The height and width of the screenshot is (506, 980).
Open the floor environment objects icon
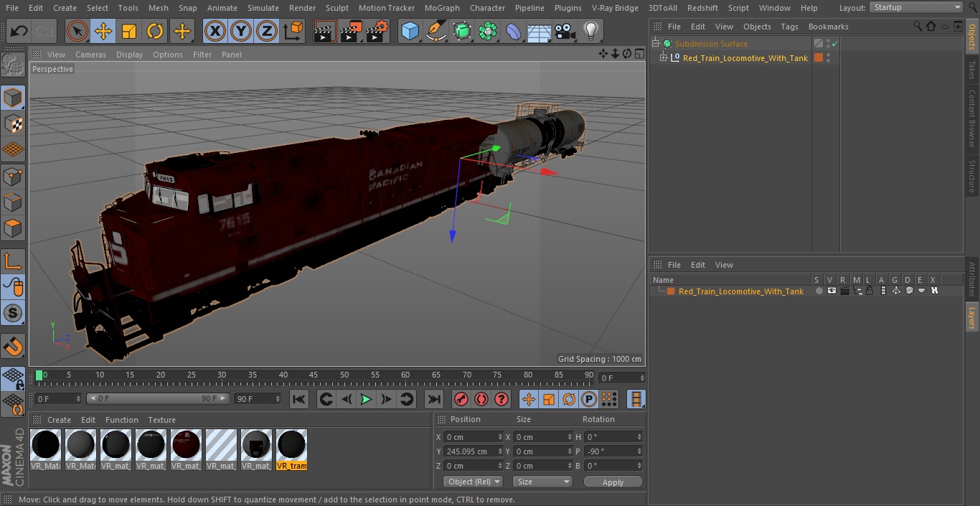click(x=540, y=31)
